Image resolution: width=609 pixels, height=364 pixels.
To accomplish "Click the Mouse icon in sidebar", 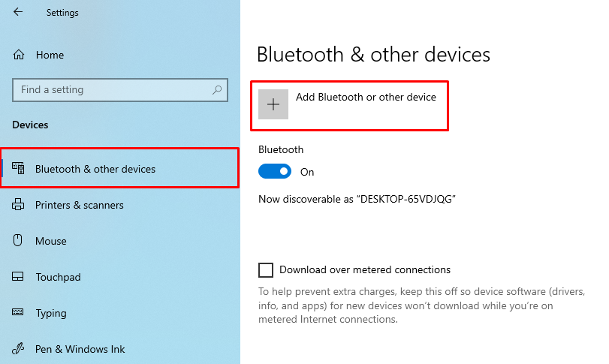I will (x=19, y=241).
